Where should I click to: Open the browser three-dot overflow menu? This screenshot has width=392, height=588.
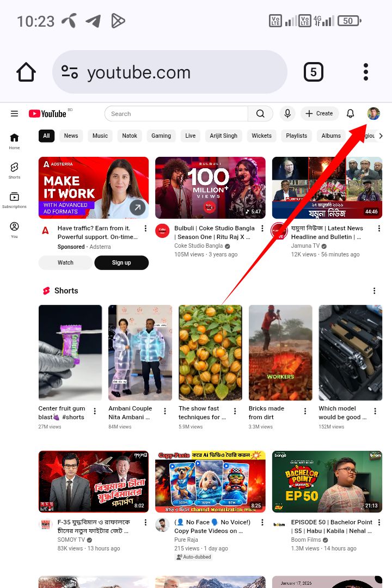click(x=366, y=72)
